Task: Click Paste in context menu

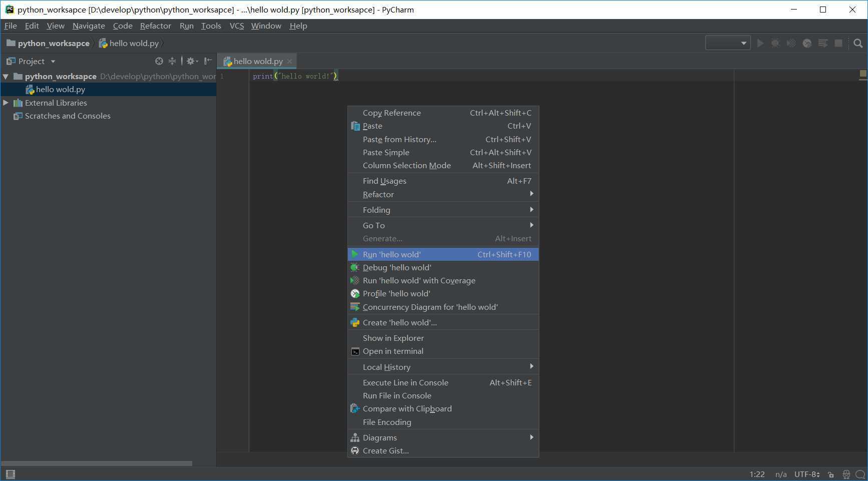Action: tap(443, 126)
